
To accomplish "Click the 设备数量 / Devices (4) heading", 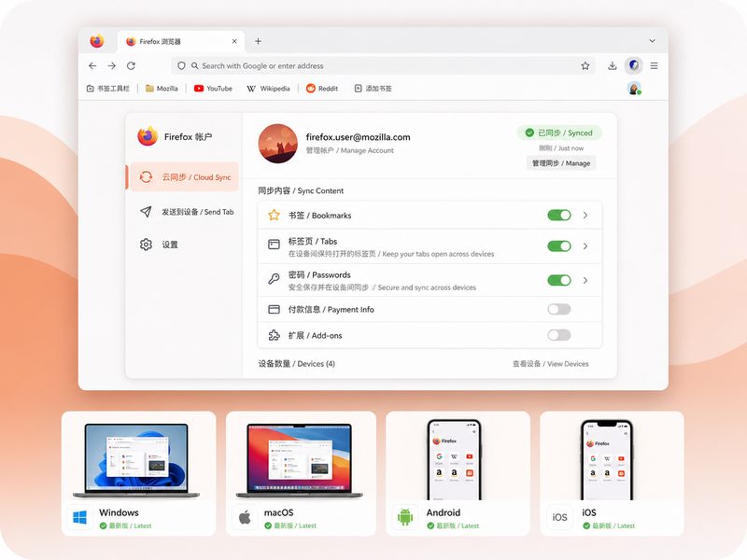I will pos(296,364).
